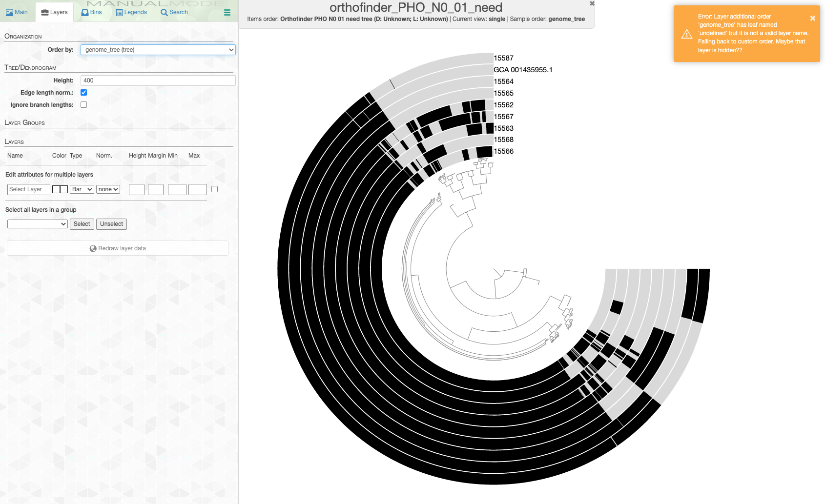Open the hamburger menu icon
Screen dimensions: 825x504
coord(227,13)
